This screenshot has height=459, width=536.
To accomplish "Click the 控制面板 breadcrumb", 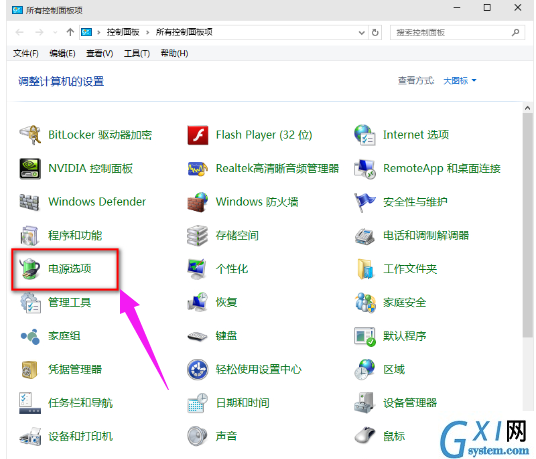I will coord(123,32).
